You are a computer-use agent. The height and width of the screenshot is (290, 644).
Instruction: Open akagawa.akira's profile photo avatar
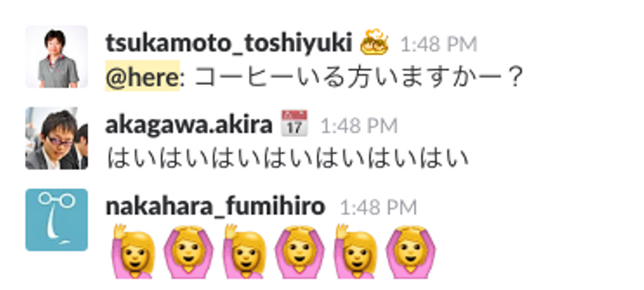pyautogui.click(x=56, y=138)
